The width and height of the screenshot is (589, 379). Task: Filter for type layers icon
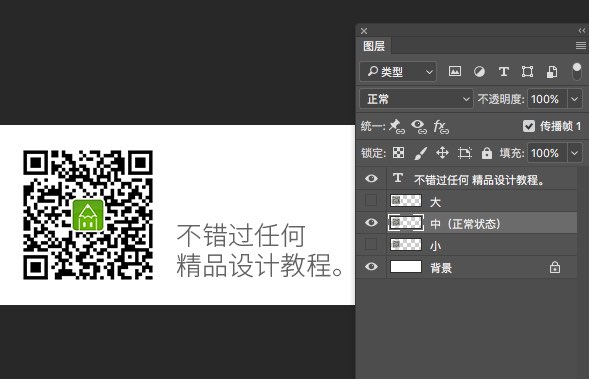(503, 71)
